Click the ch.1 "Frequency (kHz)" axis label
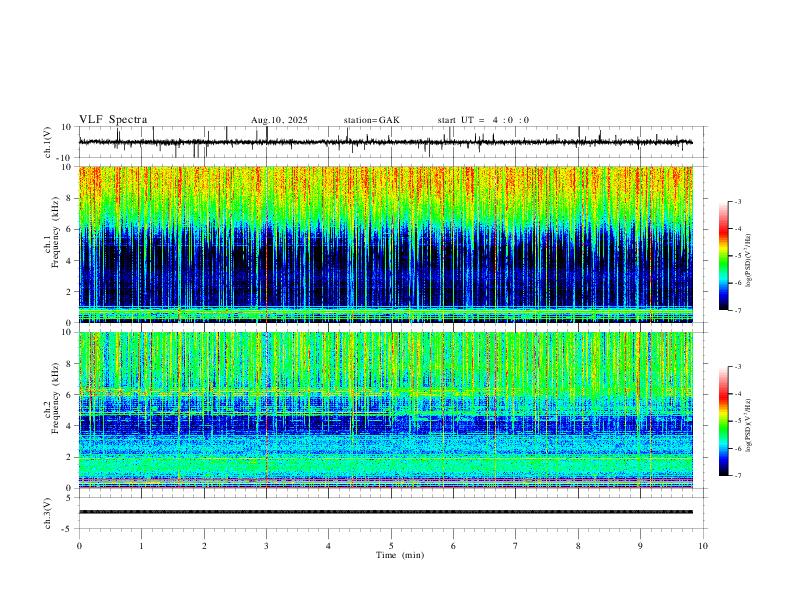792x612 pixels. (x=55, y=233)
